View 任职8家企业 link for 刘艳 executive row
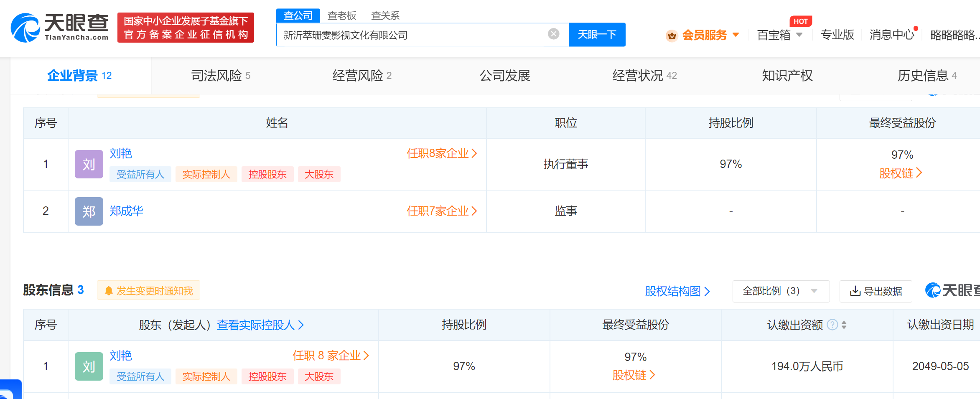The width and height of the screenshot is (980, 399). (x=442, y=153)
